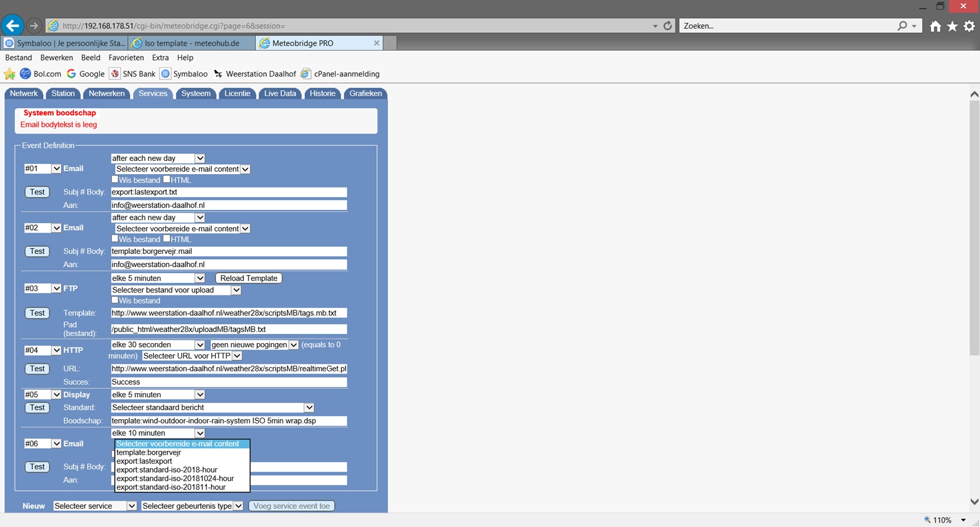Open schedule dropdown for event #01
This screenshot has width=980, height=527.
pyautogui.click(x=158, y=158)
